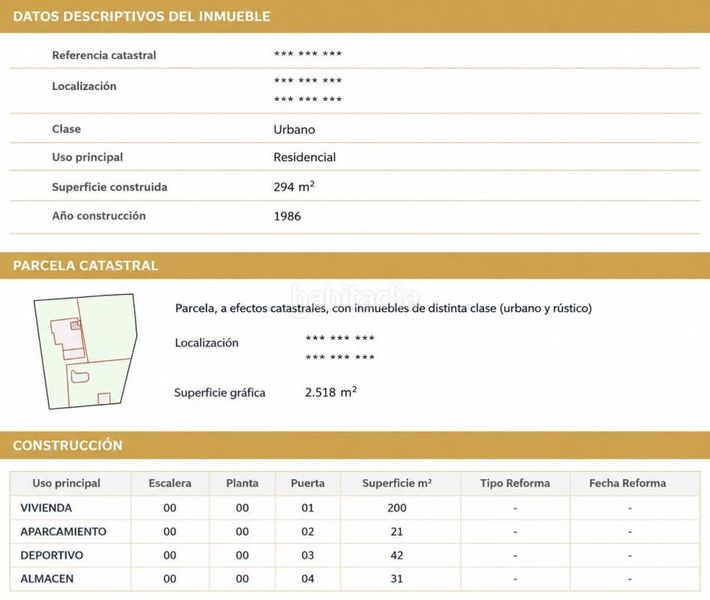Viewport: 710px width, 600px height.
Task: Select the 'ALMACEN' row label
Action: (x=47, y=579)
